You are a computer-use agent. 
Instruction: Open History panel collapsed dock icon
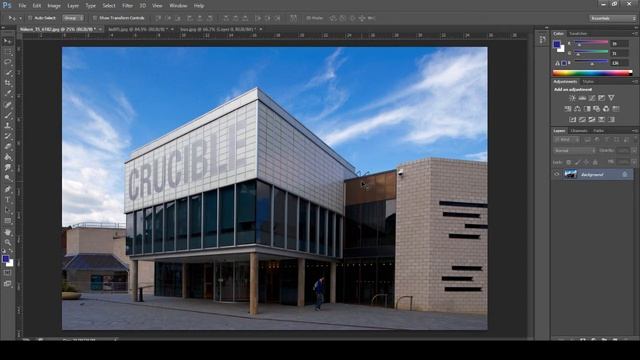point(542,40)
